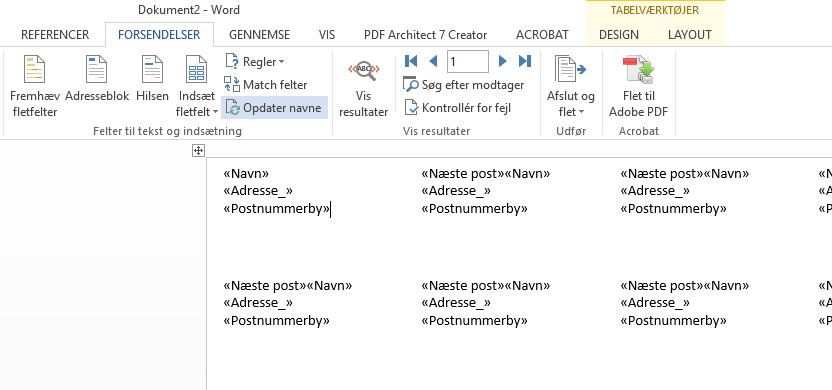Go to the next record

click(x=502, y=61)
